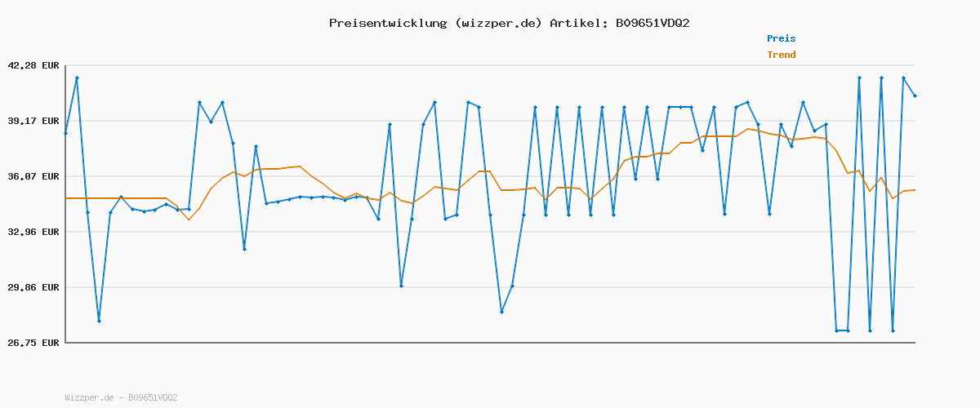Click the end of the orange trend line

click(915, 190)
